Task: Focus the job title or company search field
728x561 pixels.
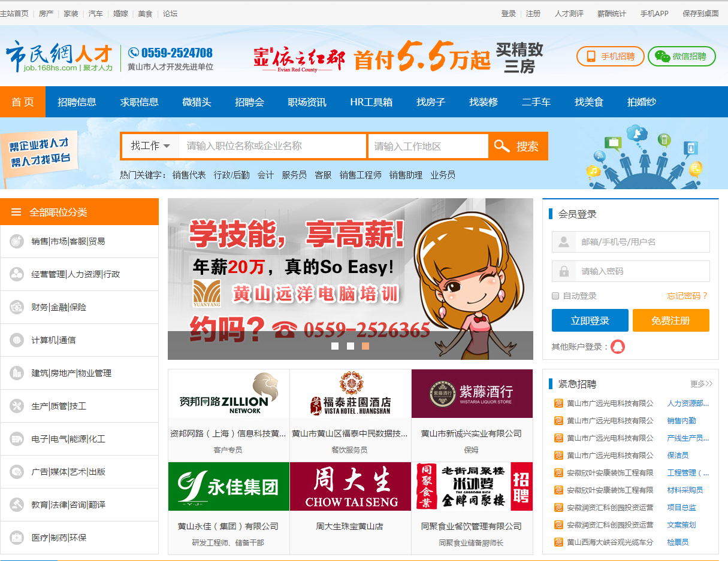Action: 273,146
